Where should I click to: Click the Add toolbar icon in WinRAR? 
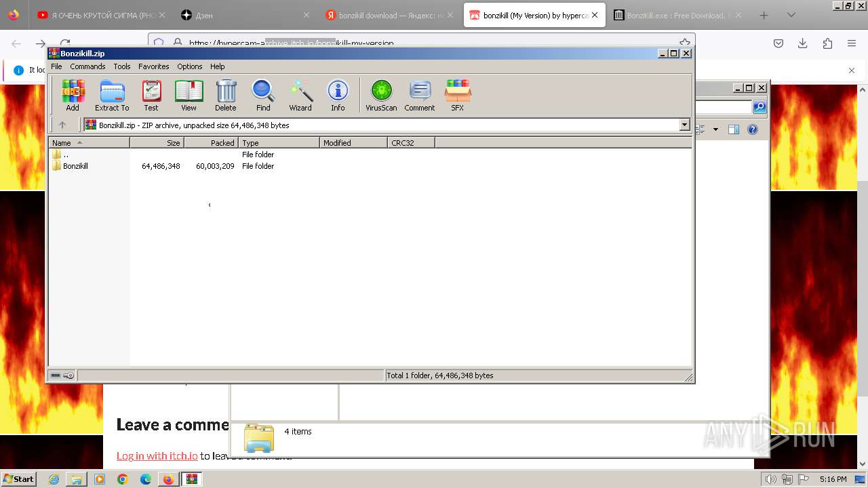click(73, 95)
